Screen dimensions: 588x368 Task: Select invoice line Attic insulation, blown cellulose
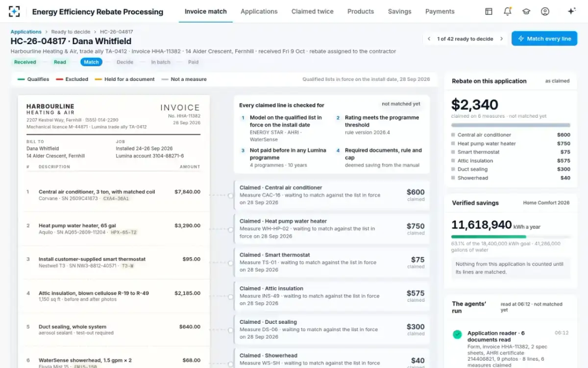114,296
